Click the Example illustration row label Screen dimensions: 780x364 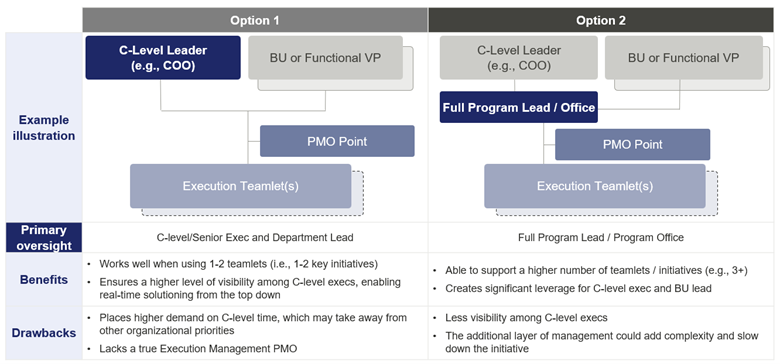(x=44, y=128)
